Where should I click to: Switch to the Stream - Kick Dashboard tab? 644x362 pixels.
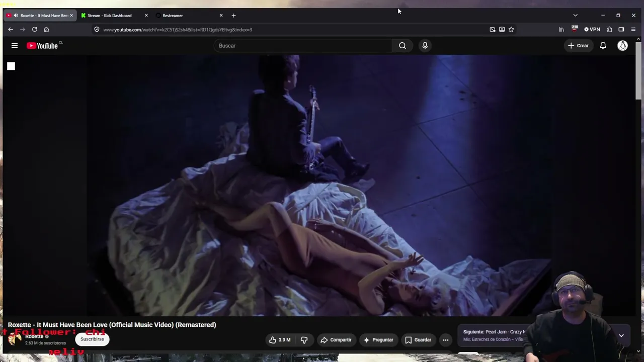(x=114, y=16)
